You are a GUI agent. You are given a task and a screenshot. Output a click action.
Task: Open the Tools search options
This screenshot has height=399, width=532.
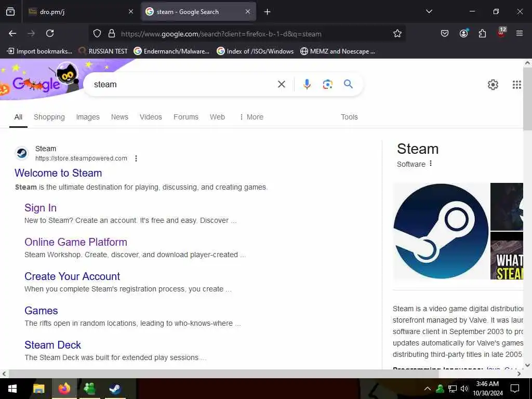(349, 117)
